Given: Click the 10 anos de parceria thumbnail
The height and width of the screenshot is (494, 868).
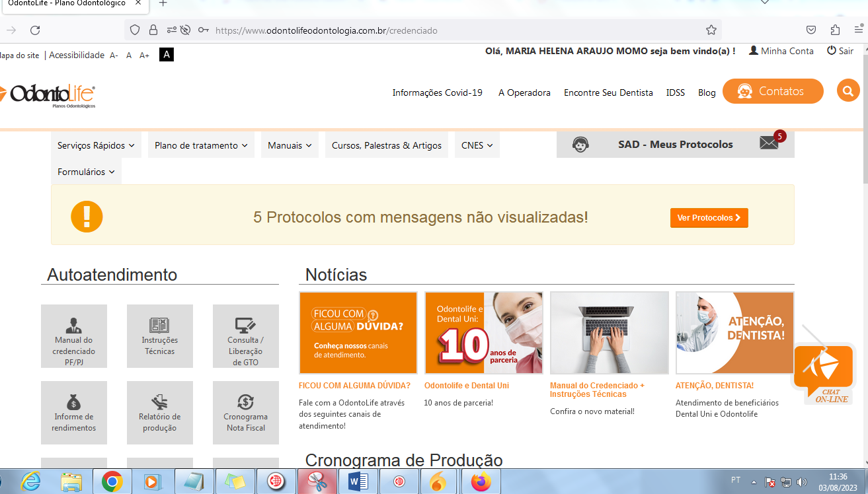Looking at the screenshot, I should 484,333.
